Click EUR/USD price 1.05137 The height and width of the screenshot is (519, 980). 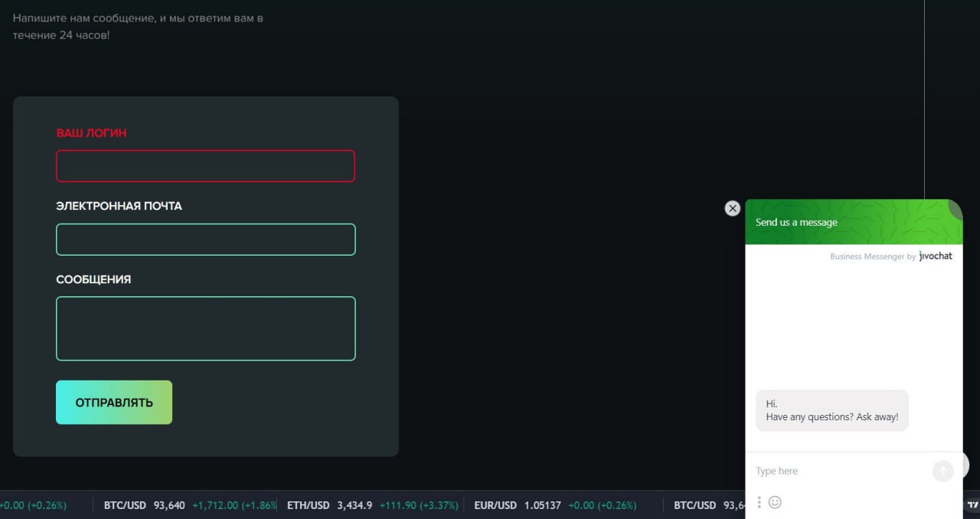[x=543, y=505]
